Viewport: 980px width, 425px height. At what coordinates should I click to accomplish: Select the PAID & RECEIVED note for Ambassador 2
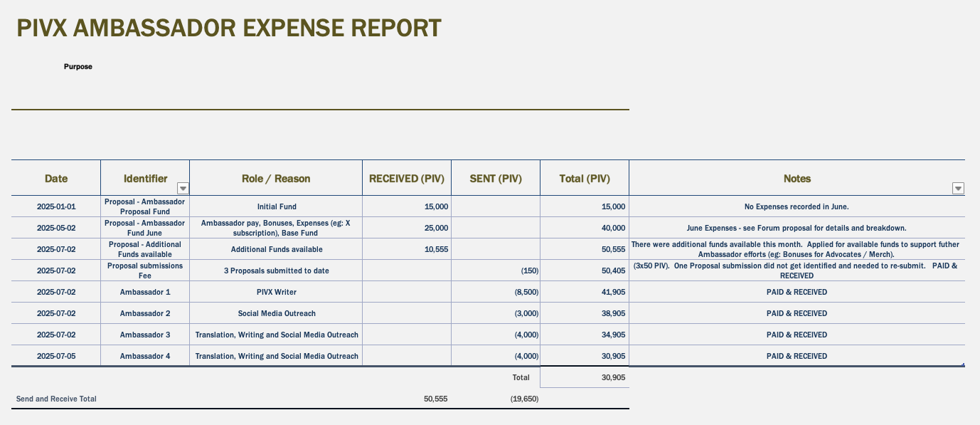point(797,313)
